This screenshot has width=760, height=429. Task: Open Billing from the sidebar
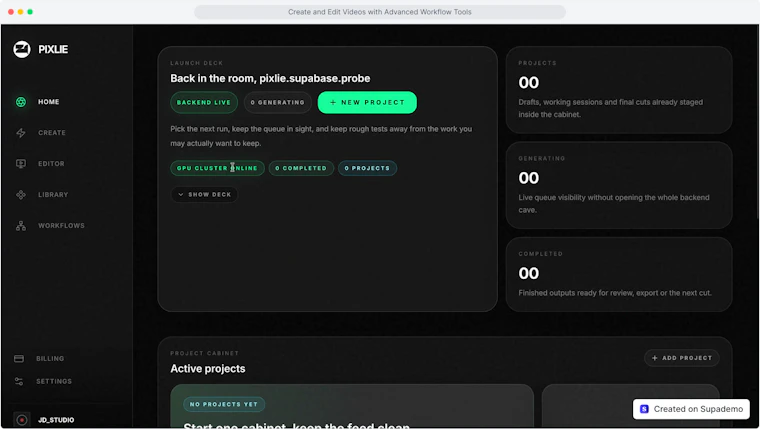coord(50,359)
